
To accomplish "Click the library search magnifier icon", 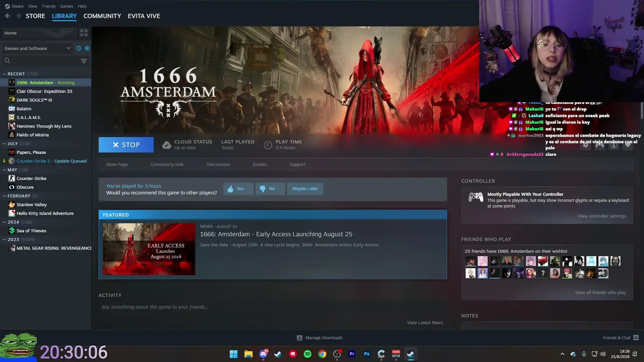I will 7,61.
